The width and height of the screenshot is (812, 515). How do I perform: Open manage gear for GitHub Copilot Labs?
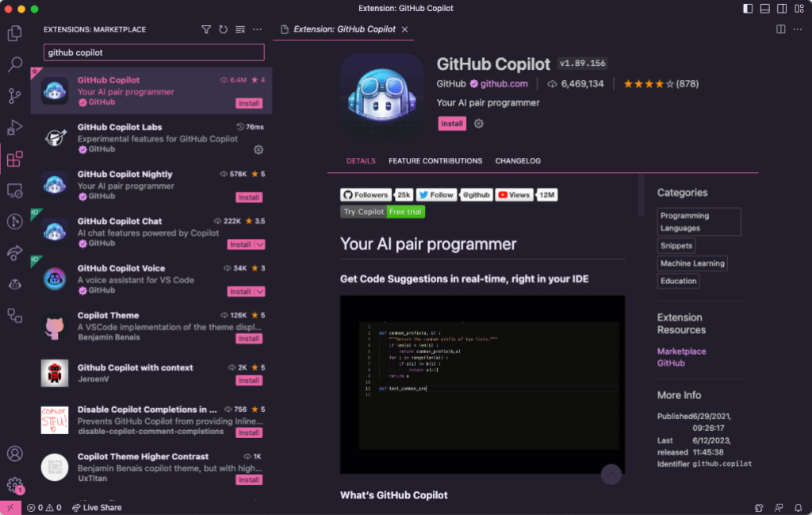[259, 150]
